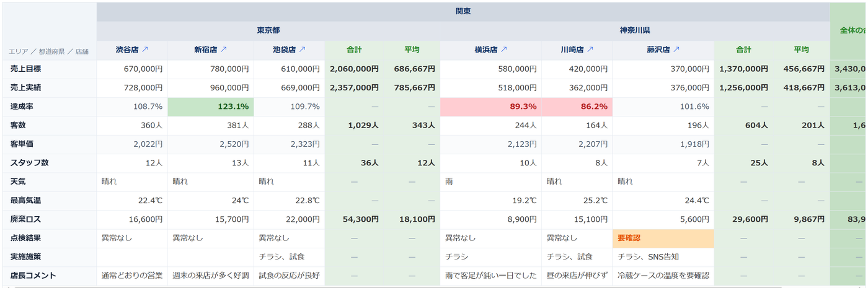The width and height of the screenshot is (868, 288).
Task: Click the 54,300円 waste loss total
Action: (354, 220)
